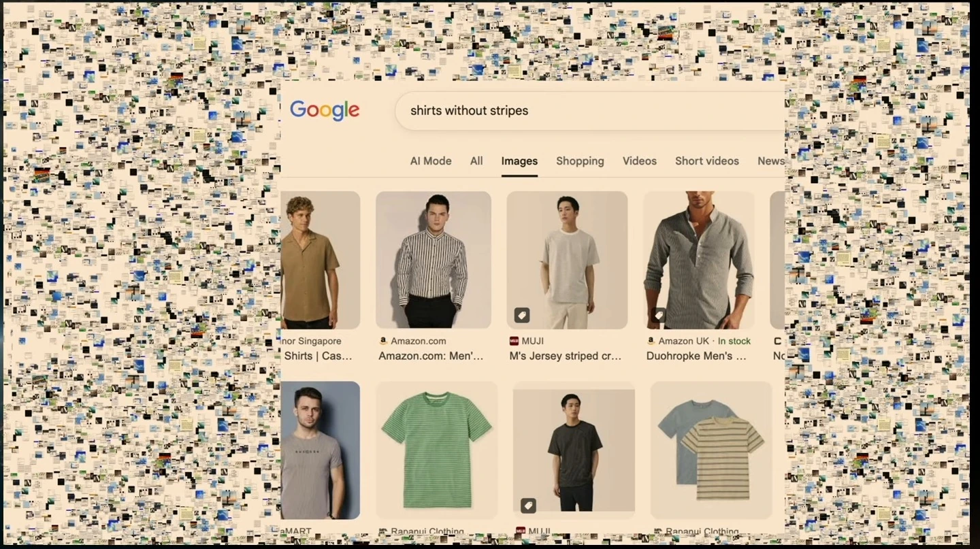Click the MUJI favicon under striped tee
Image resolution: width=980 pixels, height=549 pixels.
pyautogui.click(x=514, y=341)
